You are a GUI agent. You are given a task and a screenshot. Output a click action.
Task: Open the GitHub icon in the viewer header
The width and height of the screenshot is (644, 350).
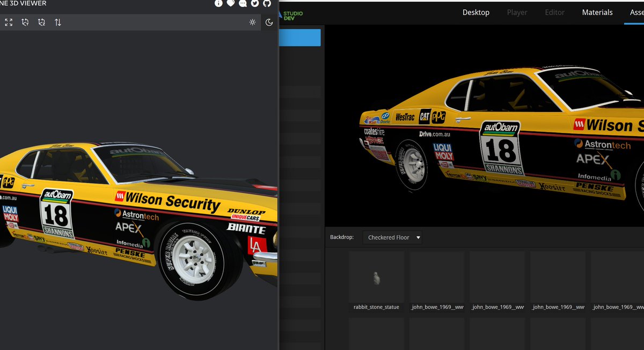(x=266, y=3)
